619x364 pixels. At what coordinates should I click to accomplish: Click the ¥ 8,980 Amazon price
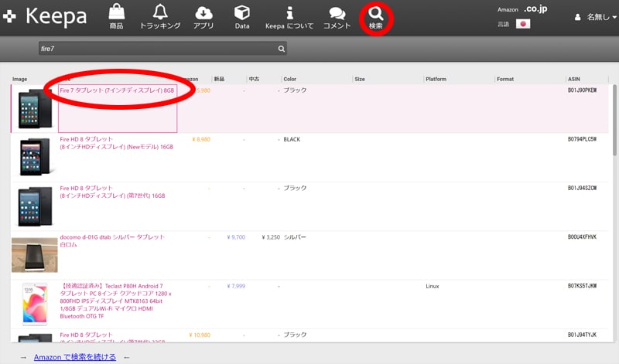click(201, 139)
